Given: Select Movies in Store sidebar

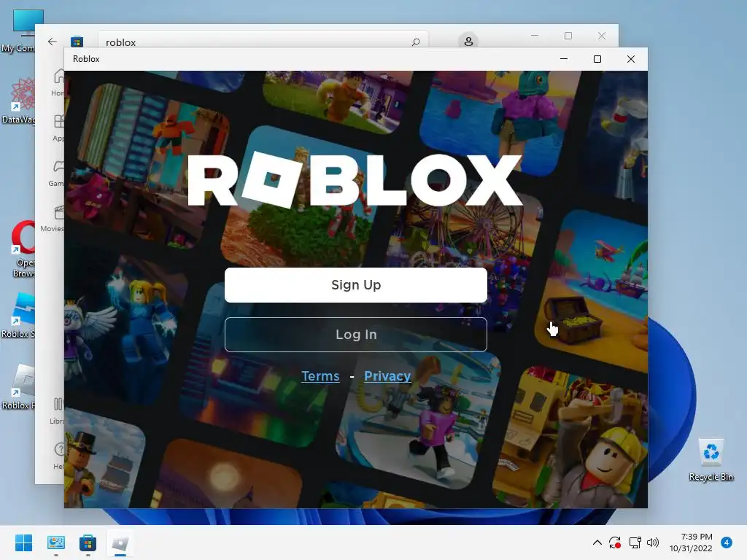Looking at the screenshot, I should pyautogui.click(x=53, y=218).
